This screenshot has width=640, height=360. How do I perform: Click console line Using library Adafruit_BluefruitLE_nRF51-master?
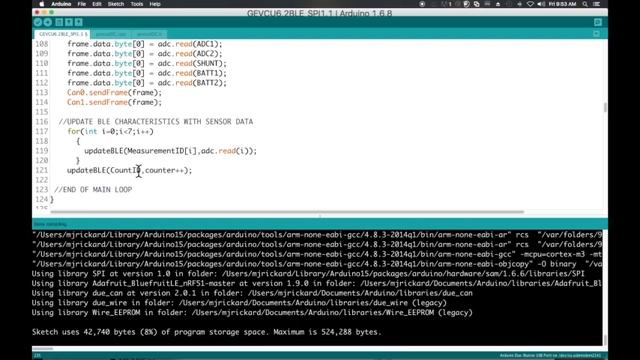point(317,284)
